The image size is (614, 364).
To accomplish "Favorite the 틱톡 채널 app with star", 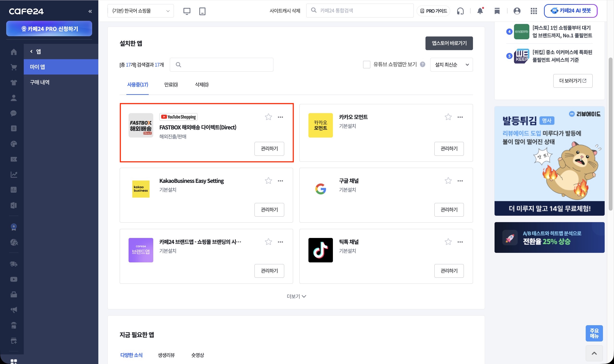I will coord(448,242).
